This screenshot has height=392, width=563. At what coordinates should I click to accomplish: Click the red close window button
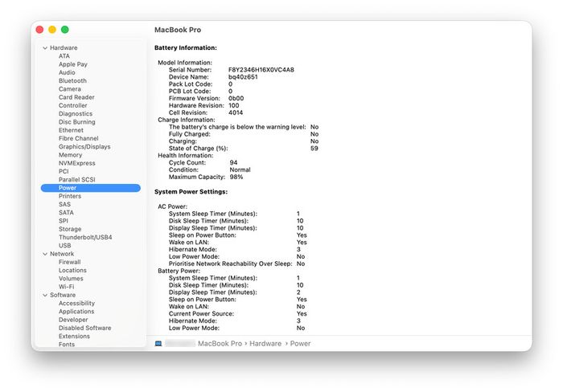coord(40,30)
